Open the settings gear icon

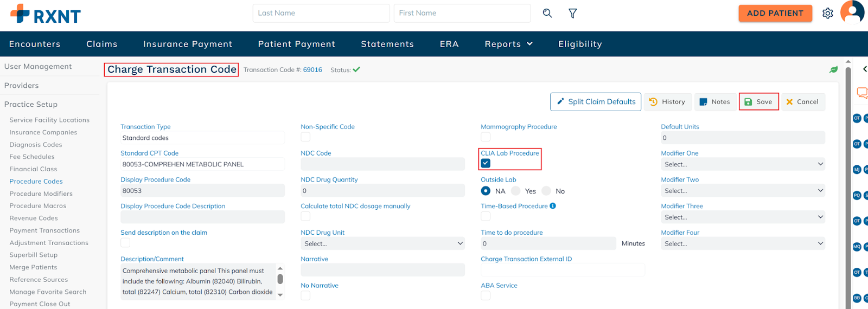(x=827, y=13)
